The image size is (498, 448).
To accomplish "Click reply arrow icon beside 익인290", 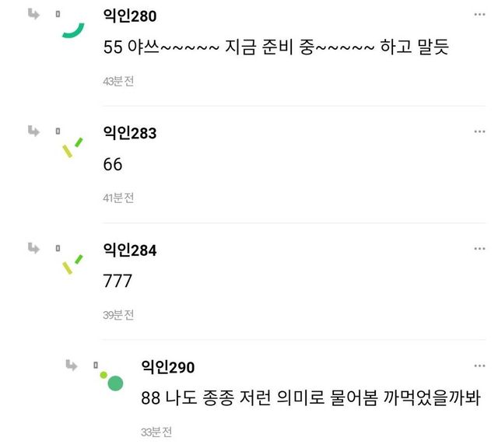I will pos(72,364).
